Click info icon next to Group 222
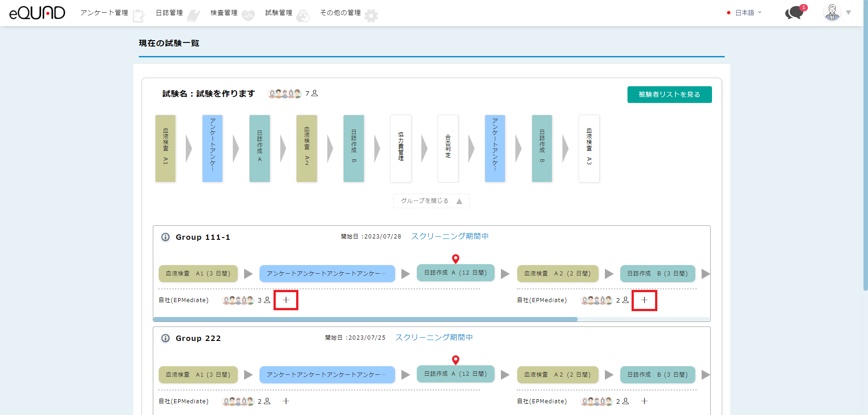868x415 pixels. [x=165, y=338]
